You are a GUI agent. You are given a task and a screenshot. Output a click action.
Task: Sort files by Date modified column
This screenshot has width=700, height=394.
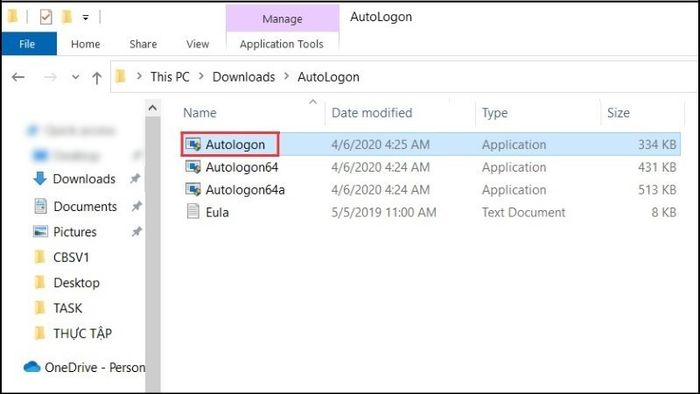(x=372, y=113)
